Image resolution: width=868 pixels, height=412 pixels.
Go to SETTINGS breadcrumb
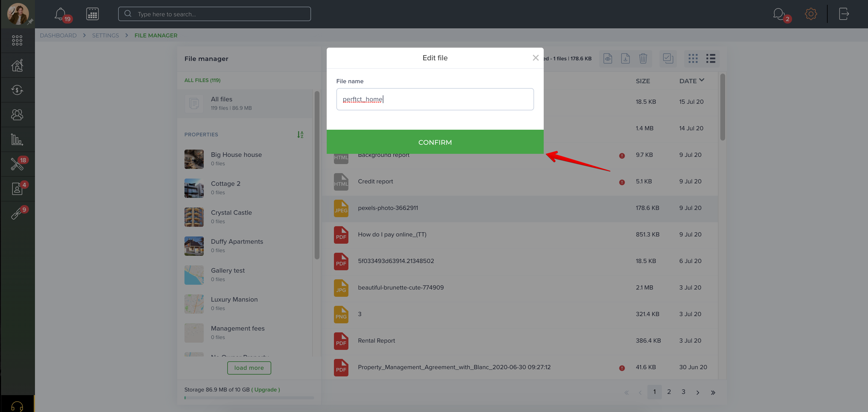(105, 35)
